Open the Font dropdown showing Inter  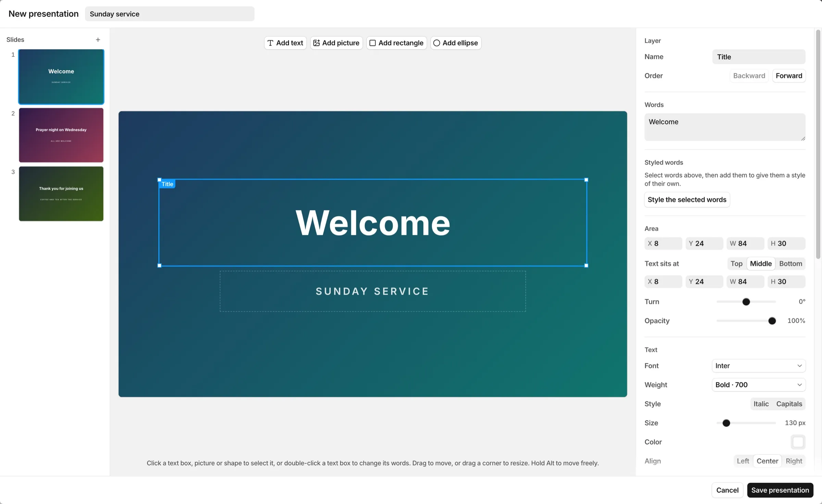(x=759, y=366)
